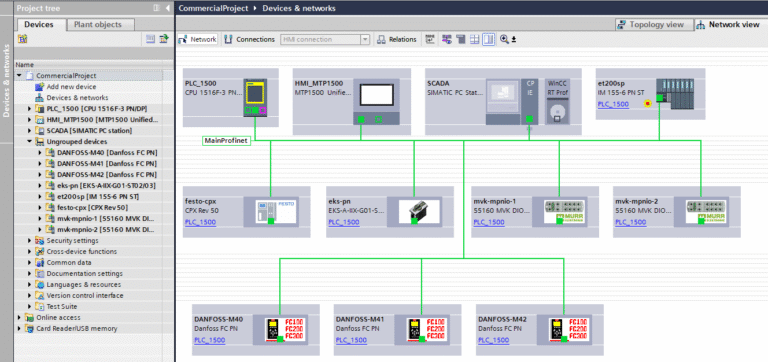768x362 pixels.
Task: Click PLC_1500 link under DANFOSS-M41
Action: click(x=352, y=340)
